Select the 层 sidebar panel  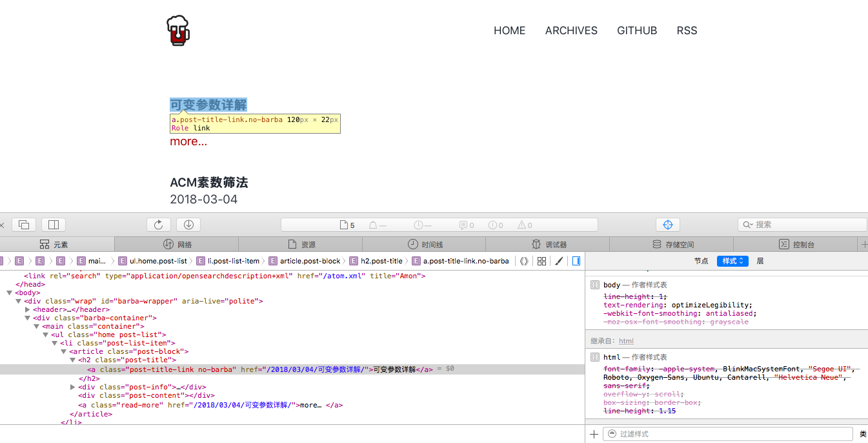(x=760, y=261)
